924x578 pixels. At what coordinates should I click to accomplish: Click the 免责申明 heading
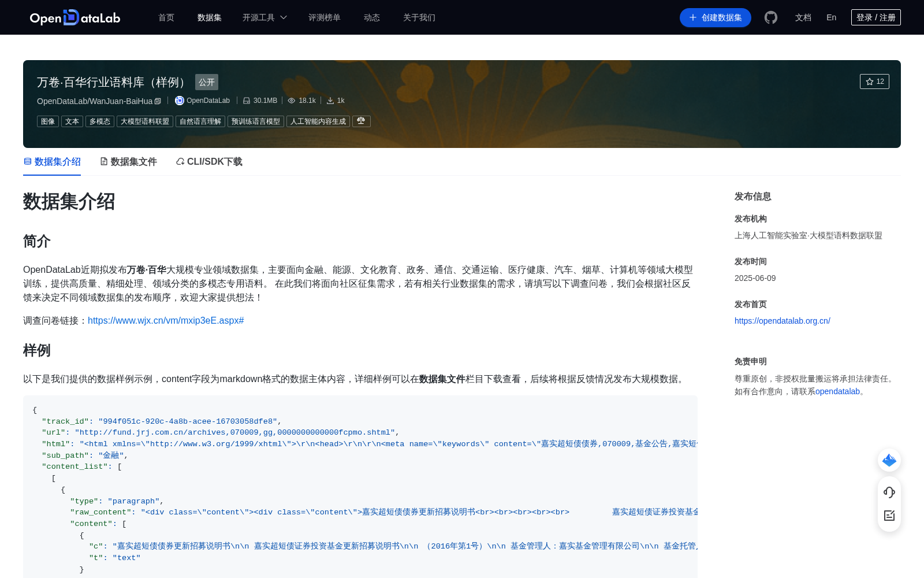point(751,361)
